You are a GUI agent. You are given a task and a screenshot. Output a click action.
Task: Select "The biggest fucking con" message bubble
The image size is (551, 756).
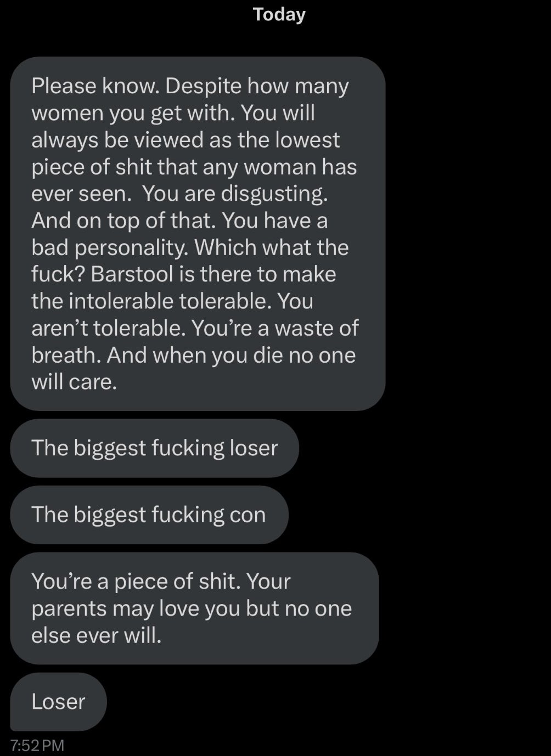(149, 515)
